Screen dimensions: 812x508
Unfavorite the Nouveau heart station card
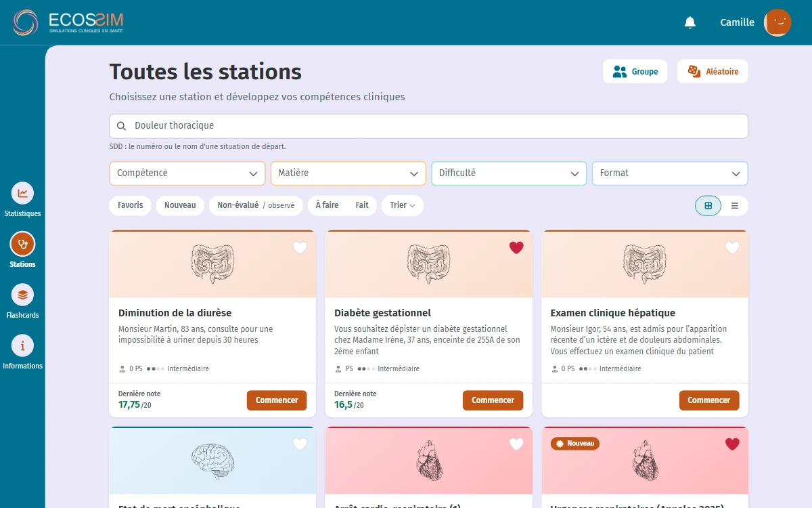click(x=732, y=444)
